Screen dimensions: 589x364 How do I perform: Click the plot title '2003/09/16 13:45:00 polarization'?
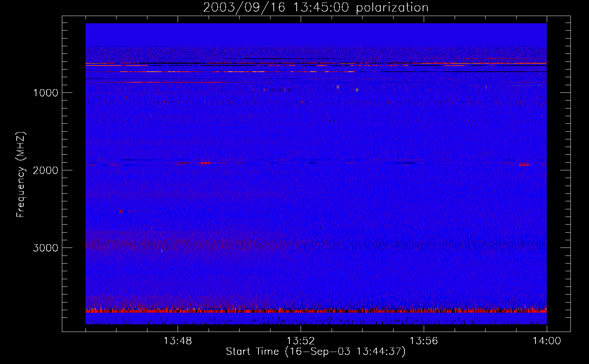pos(316,7)
